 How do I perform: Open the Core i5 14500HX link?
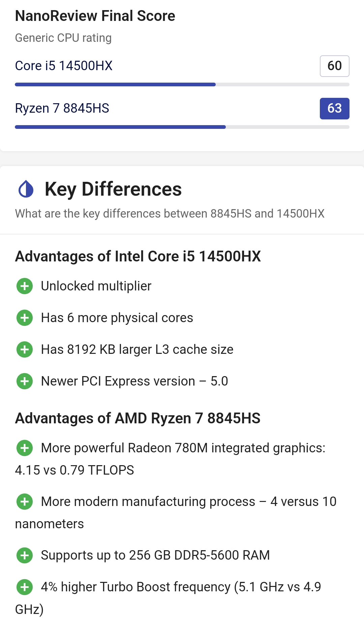(64, 66)
